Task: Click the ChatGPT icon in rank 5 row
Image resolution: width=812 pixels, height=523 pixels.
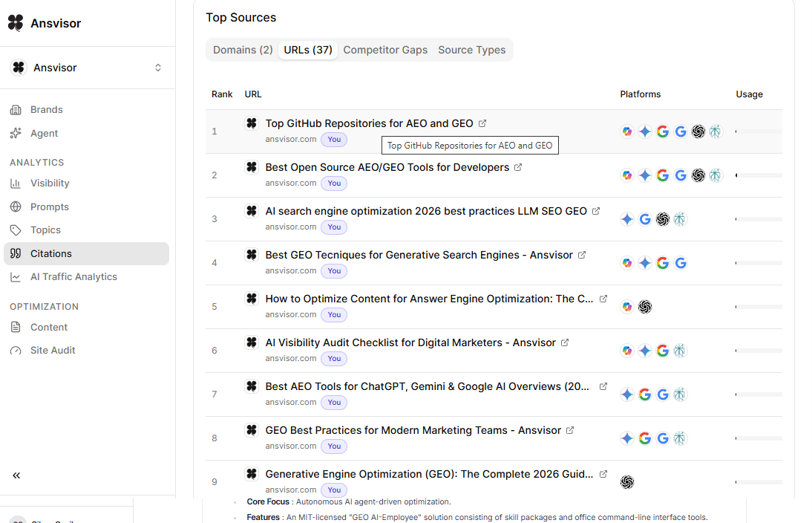Action: (x=645, y=307)
